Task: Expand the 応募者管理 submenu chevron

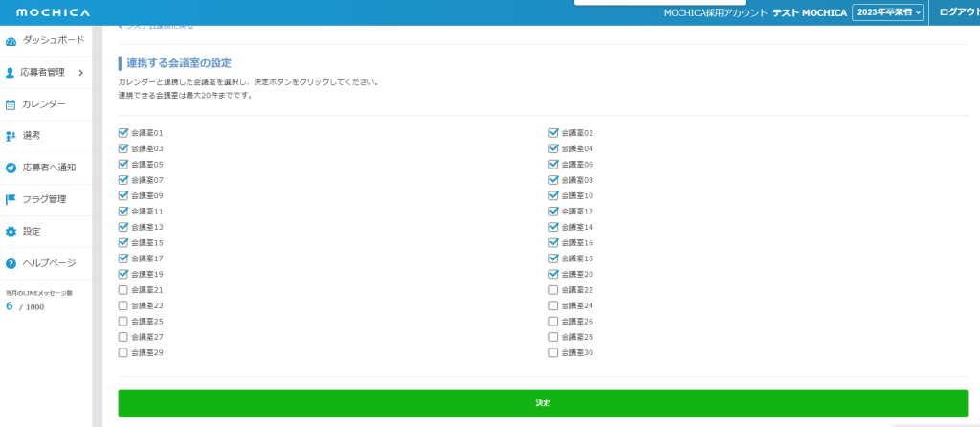Action: point(80,73)
